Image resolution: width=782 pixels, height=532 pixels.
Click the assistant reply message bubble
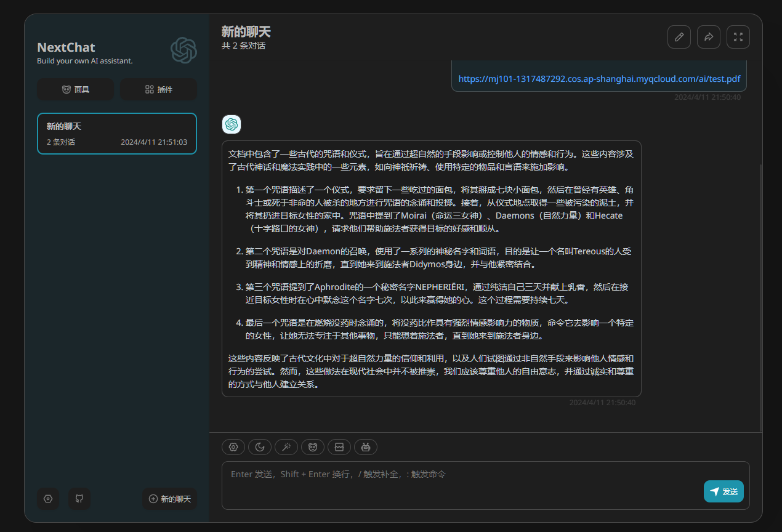(x=432, y=268)
